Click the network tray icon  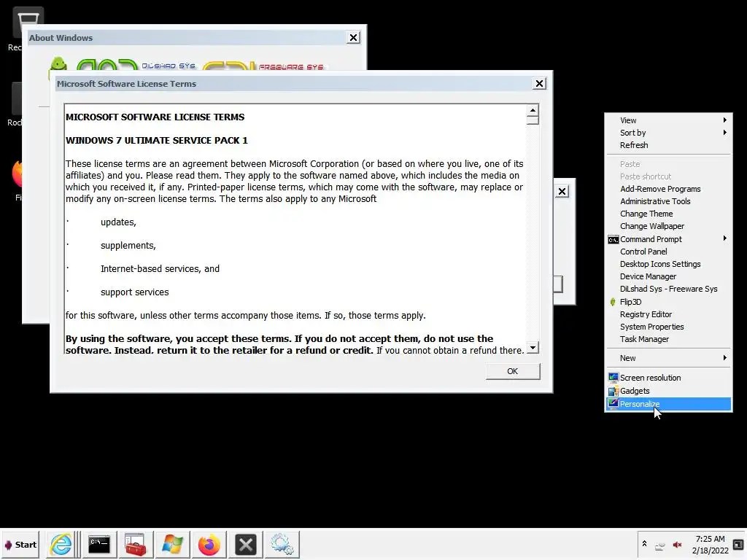659,546
